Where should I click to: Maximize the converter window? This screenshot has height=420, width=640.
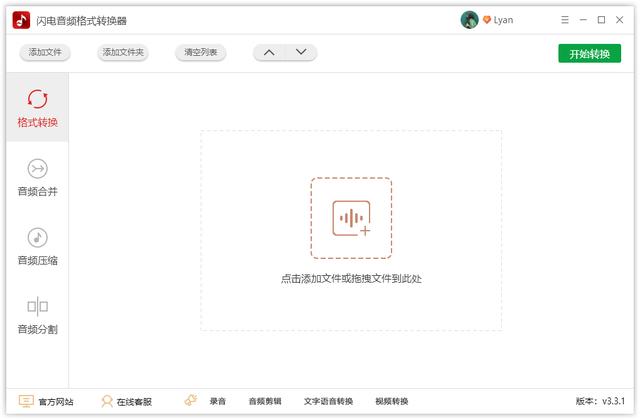[601, 20]
